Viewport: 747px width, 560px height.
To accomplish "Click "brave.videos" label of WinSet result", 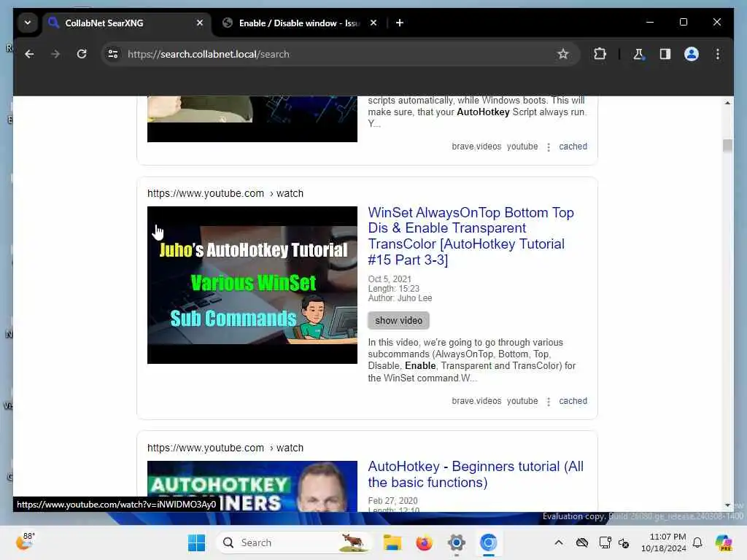I will click(476, 401).
